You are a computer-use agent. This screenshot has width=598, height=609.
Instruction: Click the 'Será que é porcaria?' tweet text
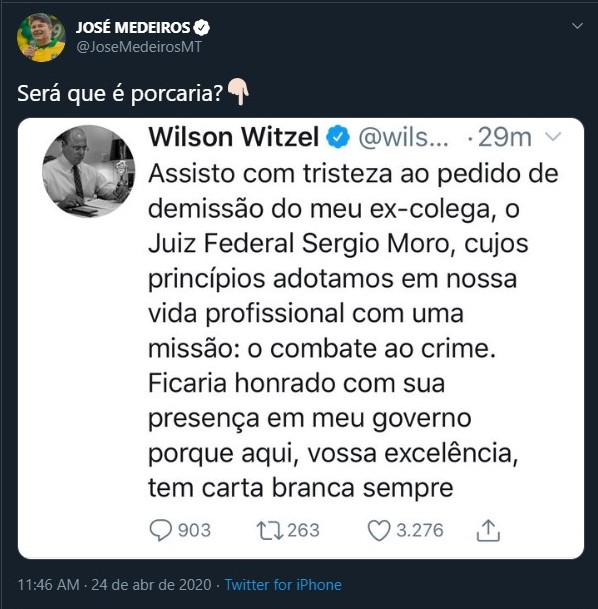coord(120,93)
